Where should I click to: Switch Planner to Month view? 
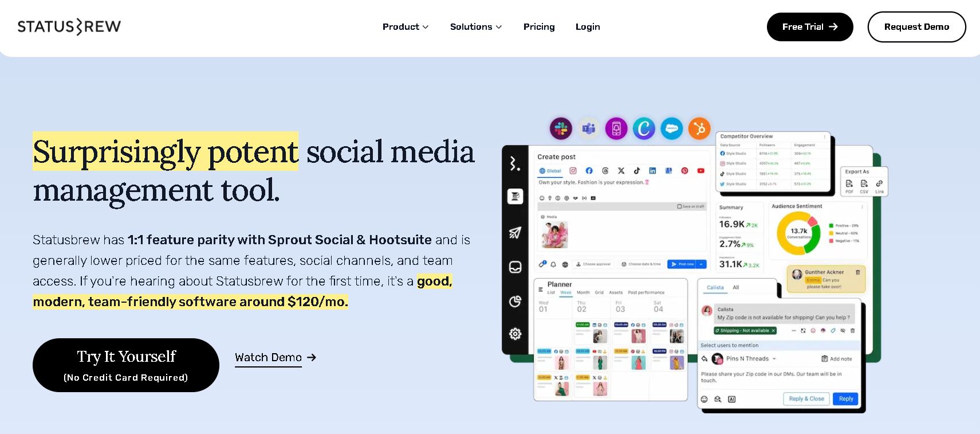[583, 292]
